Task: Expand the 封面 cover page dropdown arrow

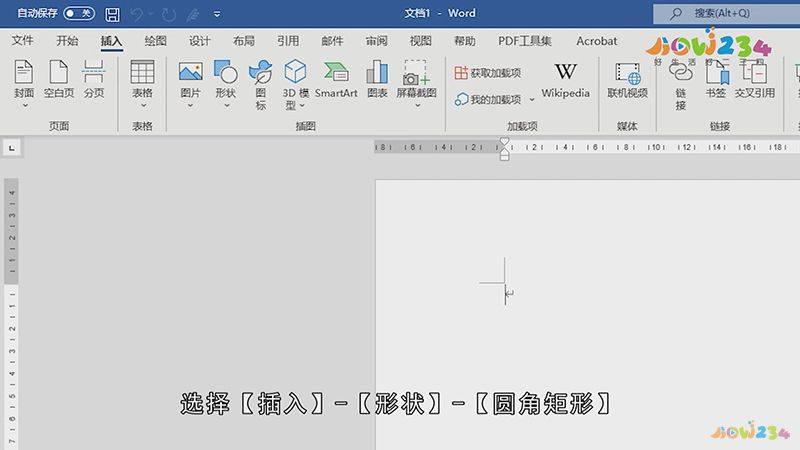Action: pos(24,106)
